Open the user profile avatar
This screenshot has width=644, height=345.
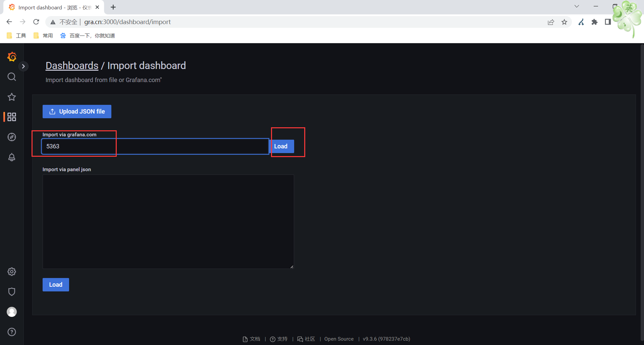point(12,312)
